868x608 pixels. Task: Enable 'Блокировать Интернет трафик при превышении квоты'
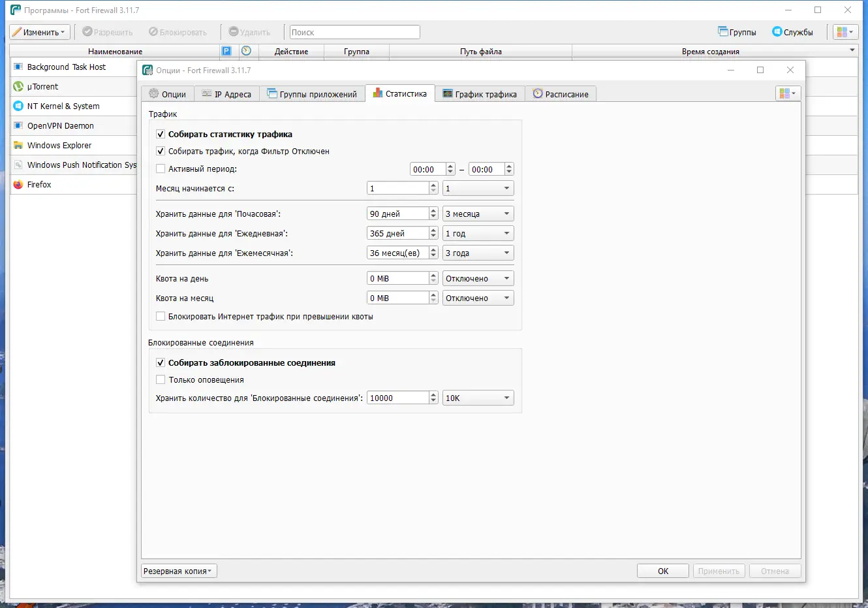click(x=161, y=316)
